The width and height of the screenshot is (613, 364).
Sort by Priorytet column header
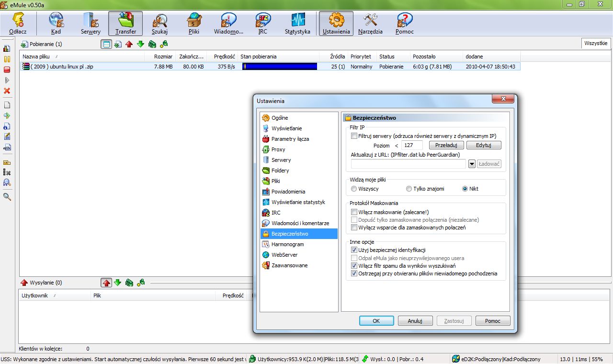click(362, 57)
